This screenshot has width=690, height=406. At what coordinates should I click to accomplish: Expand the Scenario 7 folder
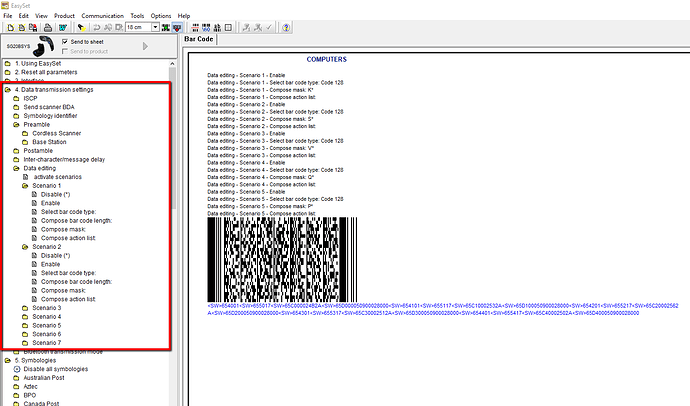point(25,343)
